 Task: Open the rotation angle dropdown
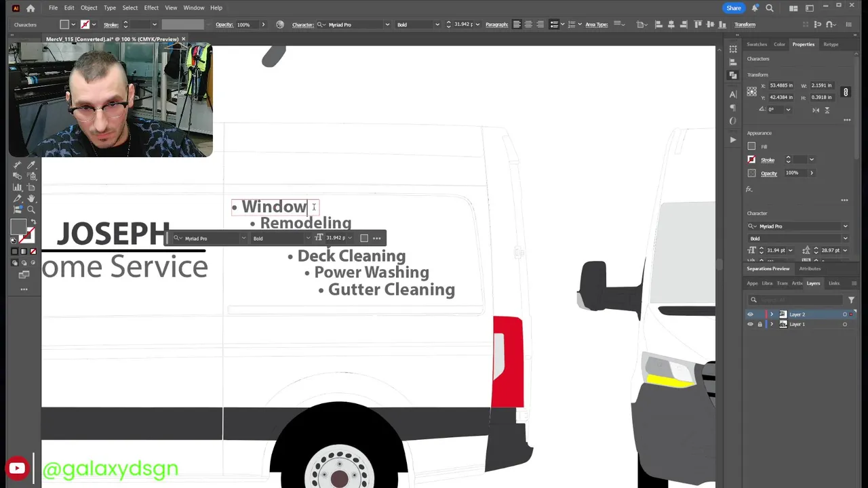[788, 110]
